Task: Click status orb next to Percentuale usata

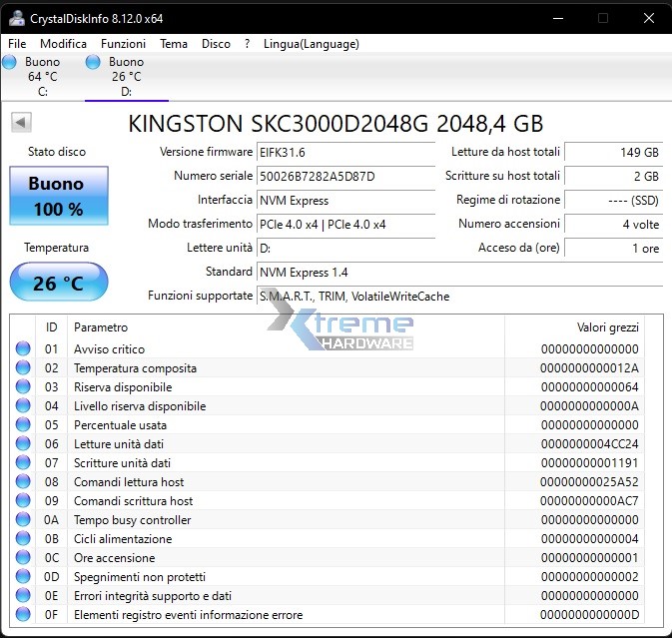Action: click(x=23, y=425)
